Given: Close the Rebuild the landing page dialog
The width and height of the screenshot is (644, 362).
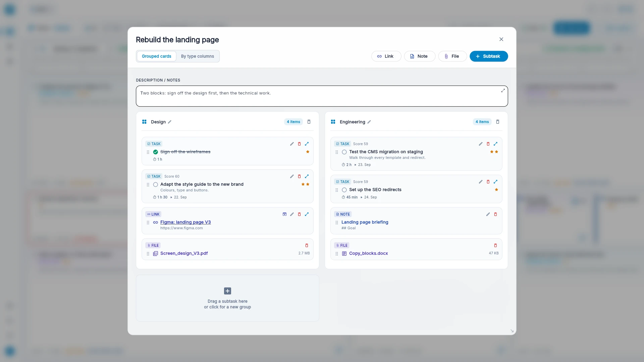Looking at the screenshot, I should 501,39.
